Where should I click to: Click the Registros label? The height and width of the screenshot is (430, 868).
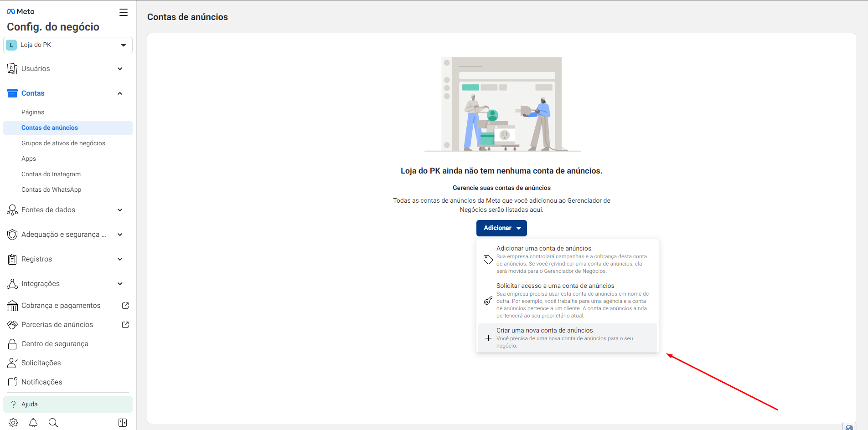pyautogui.click(x=36, y=259)
